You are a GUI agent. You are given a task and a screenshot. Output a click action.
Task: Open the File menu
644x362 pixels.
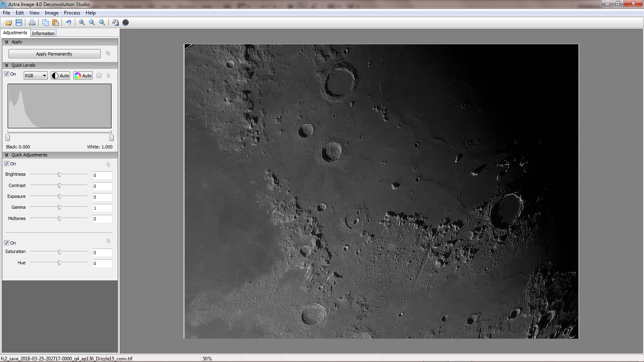(x=6, y=13)
